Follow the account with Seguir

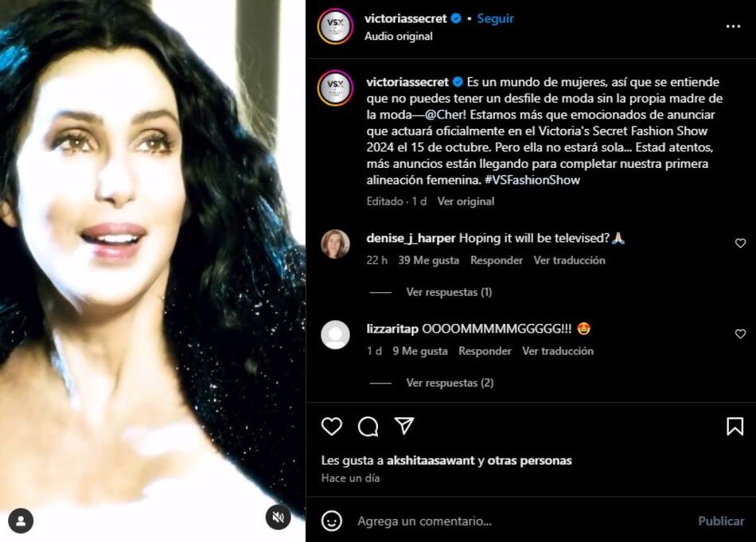(495, 18)
